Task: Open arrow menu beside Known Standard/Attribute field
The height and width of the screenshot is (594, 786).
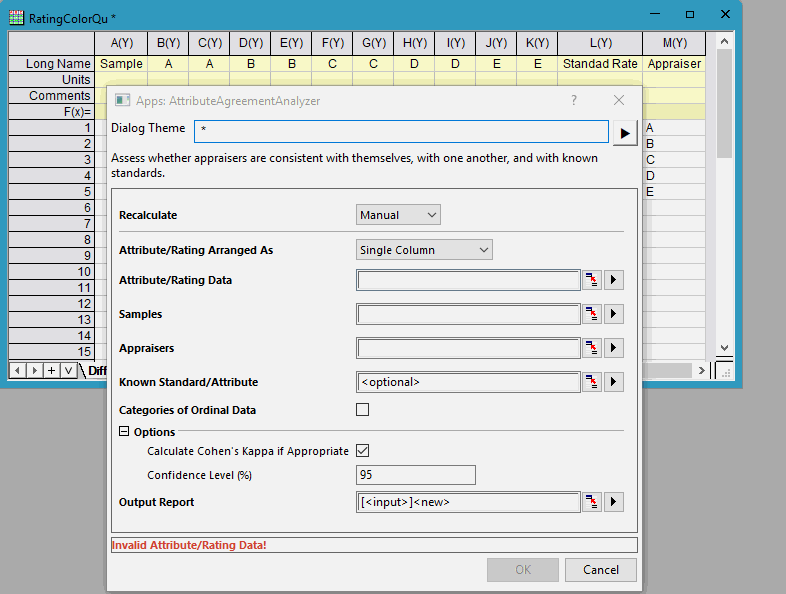Action: pos(614,382)
